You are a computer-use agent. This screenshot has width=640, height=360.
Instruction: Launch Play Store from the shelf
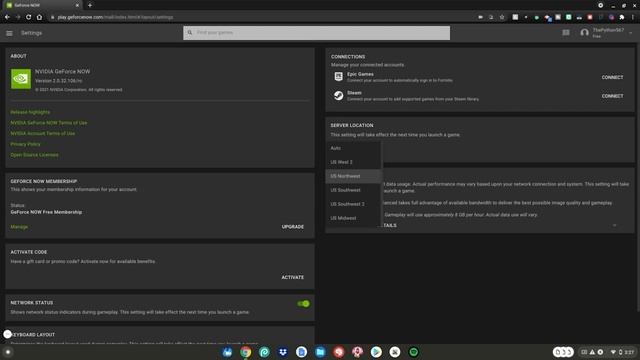pyautogui.click(x=376, y=352)
